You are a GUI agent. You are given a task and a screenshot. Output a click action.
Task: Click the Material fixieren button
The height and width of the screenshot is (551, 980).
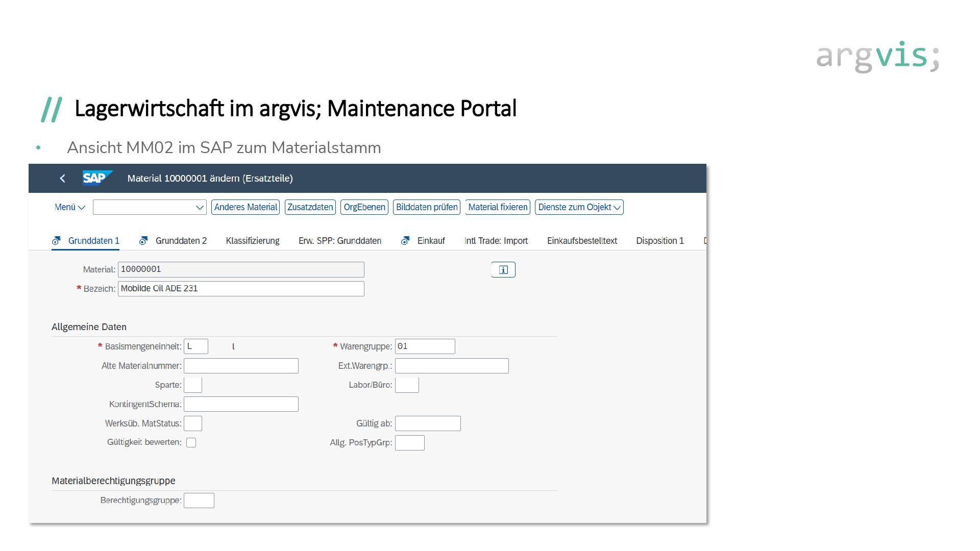tap(498, 207)
